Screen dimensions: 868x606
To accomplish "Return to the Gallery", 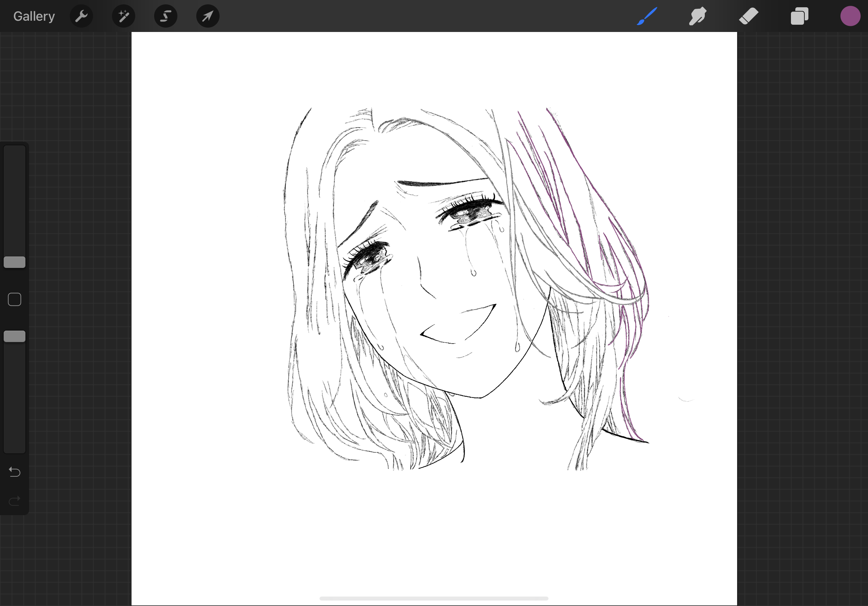I will point(34,16).
